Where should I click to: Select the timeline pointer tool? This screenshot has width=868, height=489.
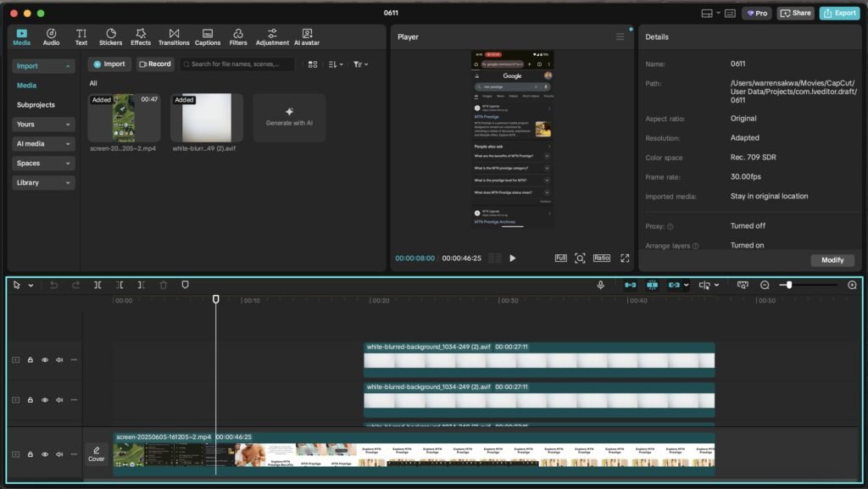pos(17,285)
